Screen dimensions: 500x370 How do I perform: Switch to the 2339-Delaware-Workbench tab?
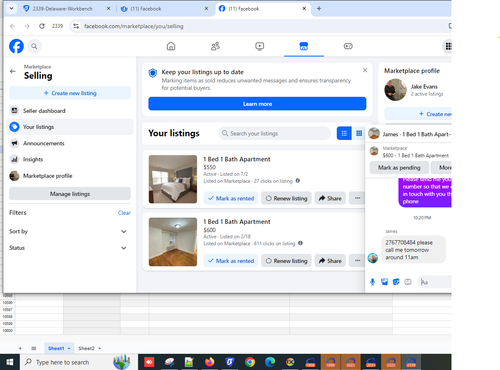[x=67, y=9]
